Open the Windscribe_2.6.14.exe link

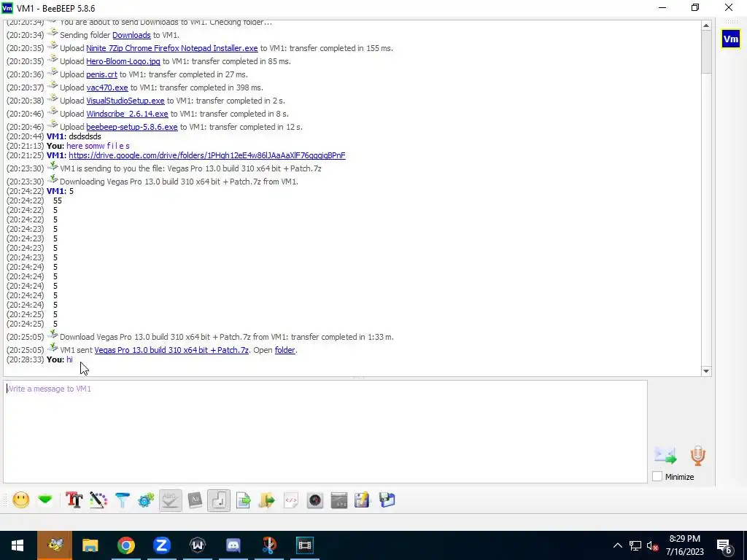tap(127, 114)
